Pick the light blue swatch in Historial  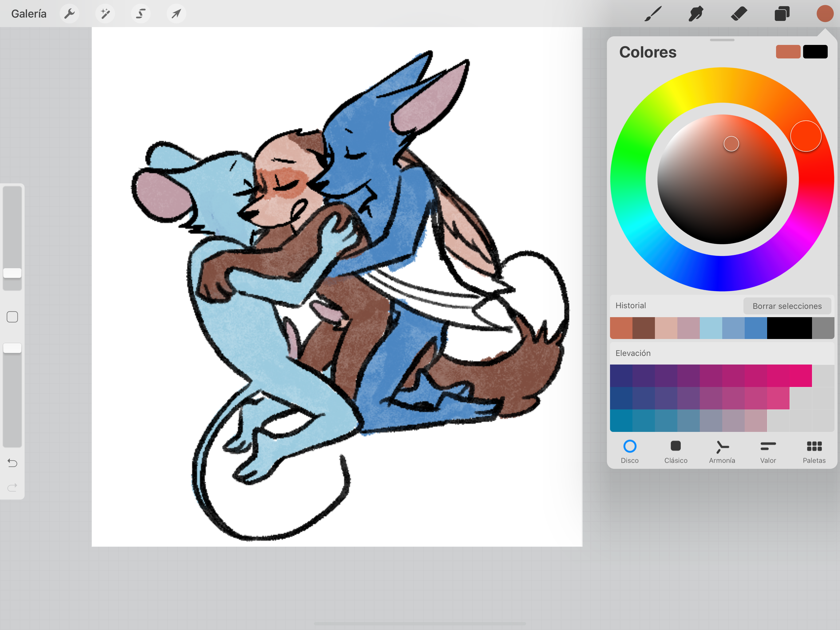point(711,328)
